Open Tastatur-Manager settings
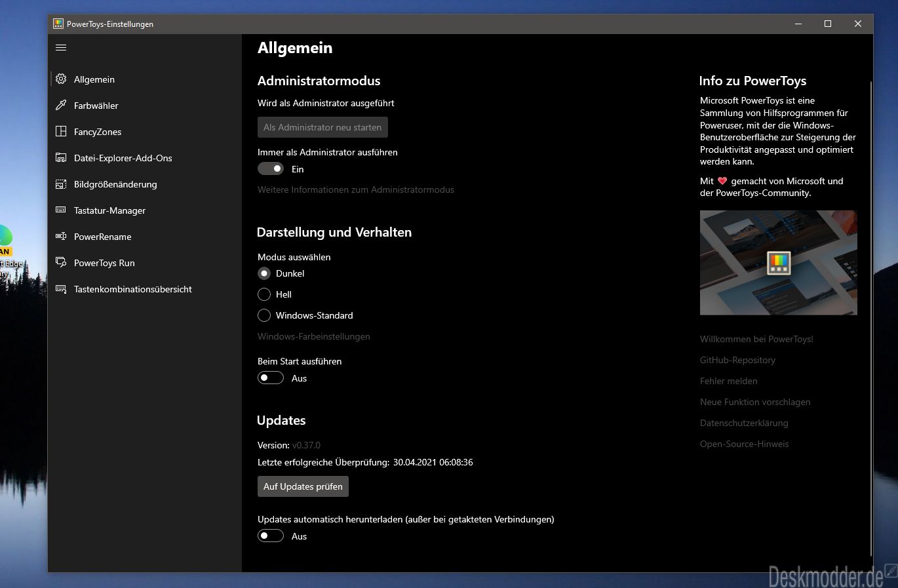The width and height of the screenshot is (898, 588). click(146, 210)
